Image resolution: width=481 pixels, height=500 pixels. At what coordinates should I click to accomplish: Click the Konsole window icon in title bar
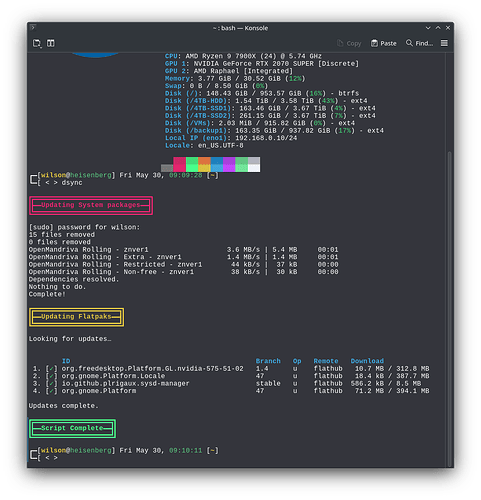(33, 28)
